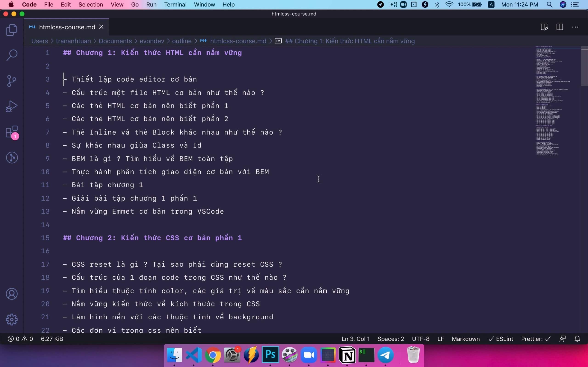Open the Manage gear settings menu
588x367 pixels.
[x=11, y=320]
